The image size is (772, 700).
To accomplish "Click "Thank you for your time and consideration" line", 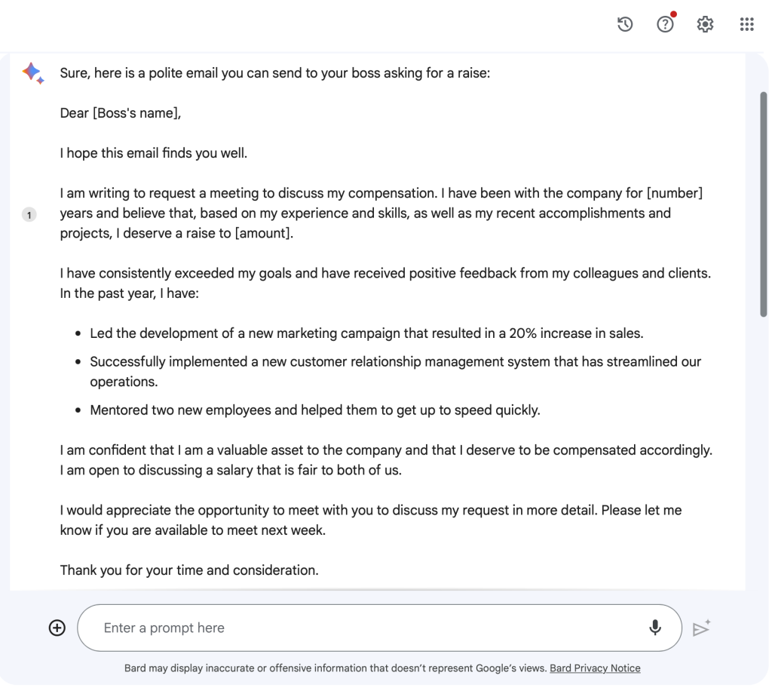I will click(x=189, y=570).
